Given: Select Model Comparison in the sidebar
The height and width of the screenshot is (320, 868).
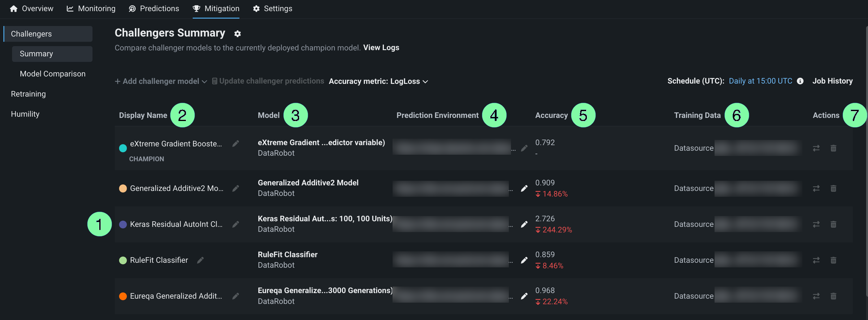Looking at the screenshot, I should 53,74.
